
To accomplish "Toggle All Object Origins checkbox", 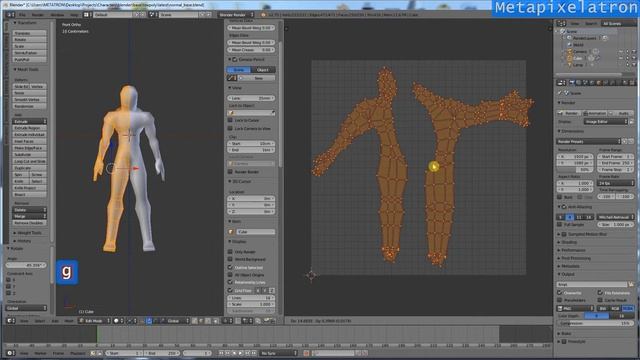I will [x=230, y=275].
